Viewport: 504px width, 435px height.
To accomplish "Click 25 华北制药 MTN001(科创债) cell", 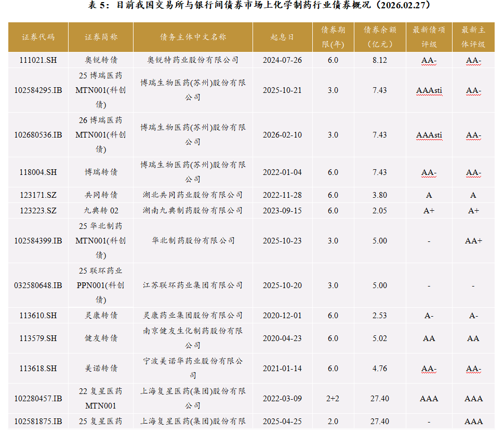I will tap(101, 241).
